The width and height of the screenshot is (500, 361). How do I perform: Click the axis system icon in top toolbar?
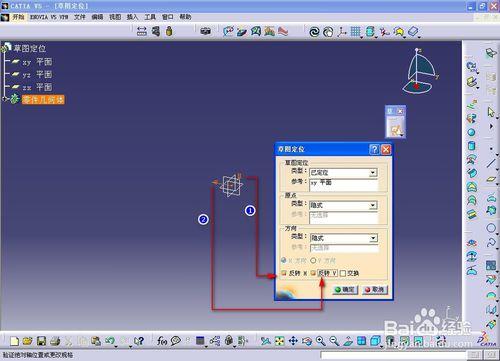point(341,32)
